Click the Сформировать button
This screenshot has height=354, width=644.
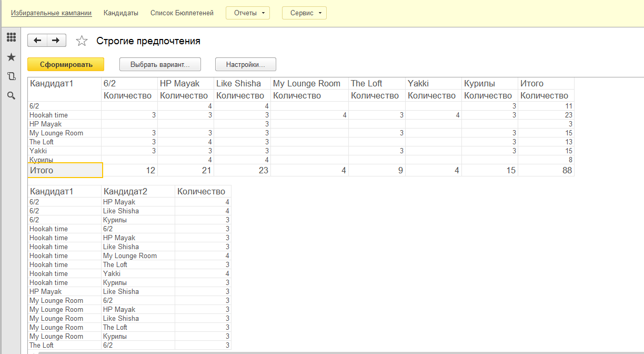(66, 64)
